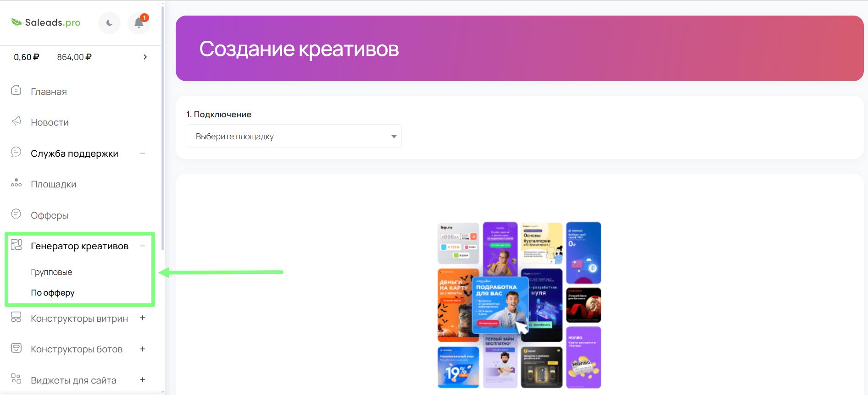Open the Выберите площадку dropdown
868x395 pixels.
294,137
